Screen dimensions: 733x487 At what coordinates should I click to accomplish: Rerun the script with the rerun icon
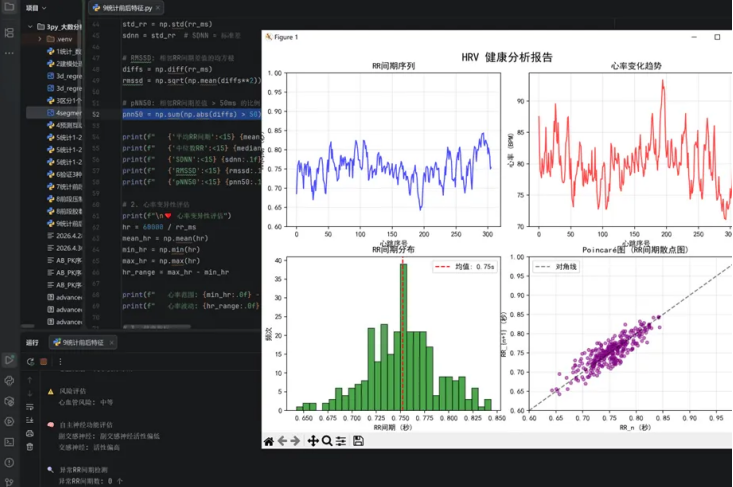pos(30,361)
